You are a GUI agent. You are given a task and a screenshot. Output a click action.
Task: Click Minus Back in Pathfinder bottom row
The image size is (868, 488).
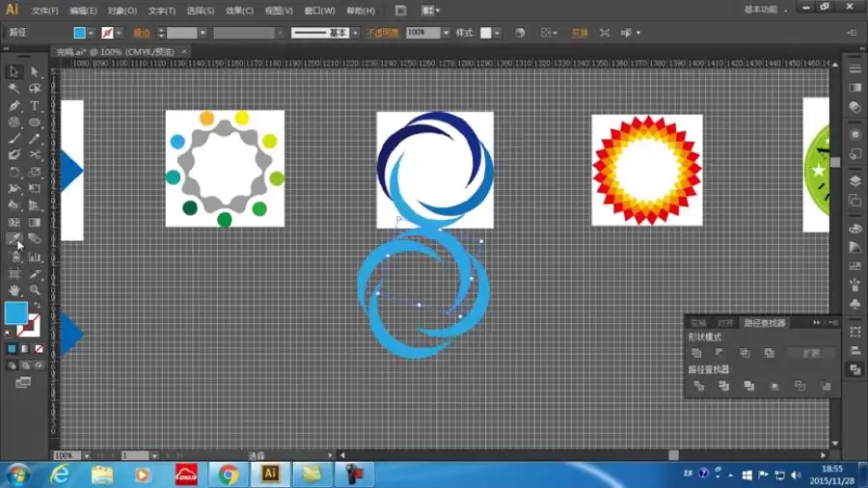click(x=826, y=386)
